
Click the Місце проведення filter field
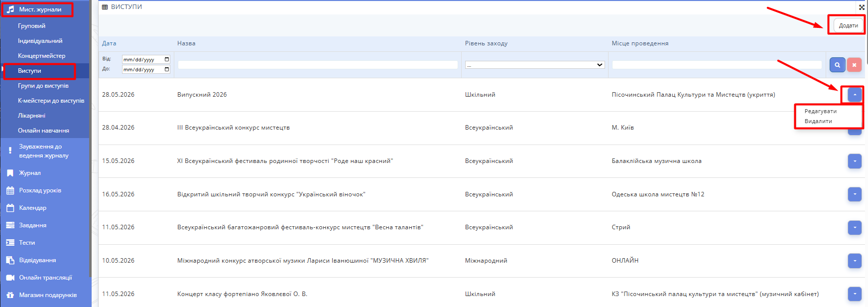tap(717, 65)
